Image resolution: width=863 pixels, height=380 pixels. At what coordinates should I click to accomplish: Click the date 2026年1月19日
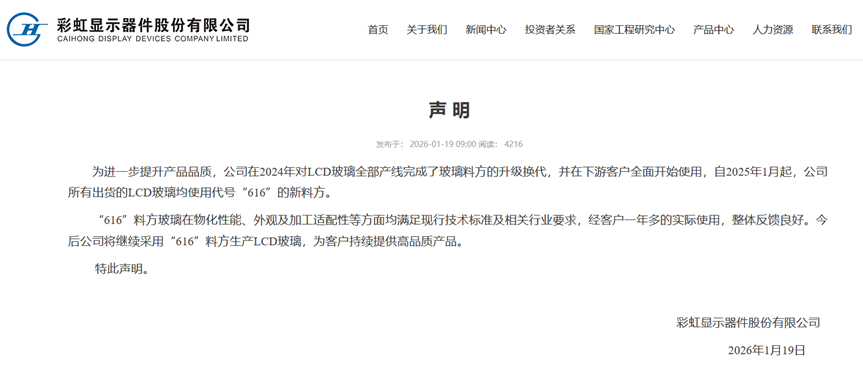point(767,350)
